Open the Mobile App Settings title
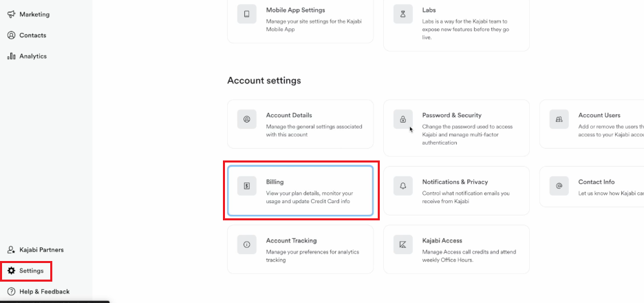Screen dimensions: 644x303 (x=296, y=10)
